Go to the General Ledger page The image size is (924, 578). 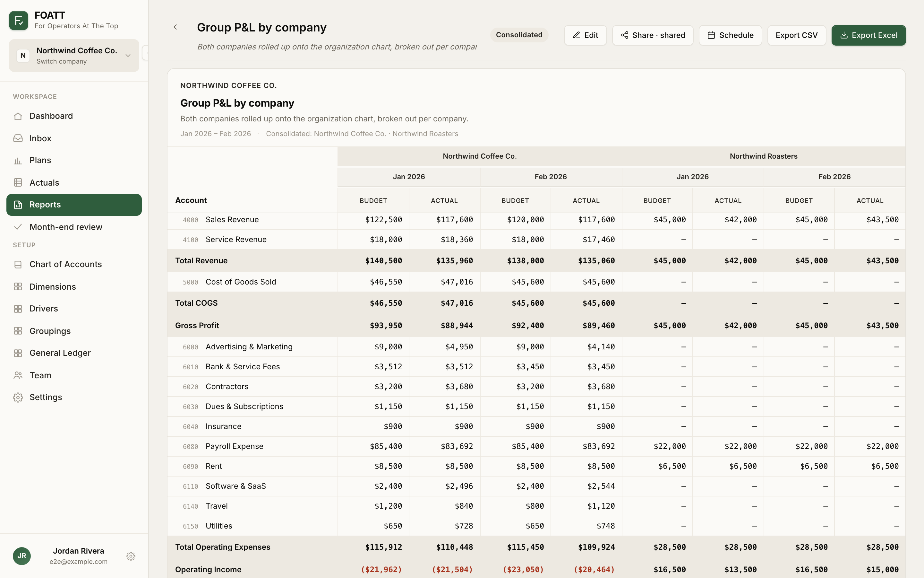74,353
